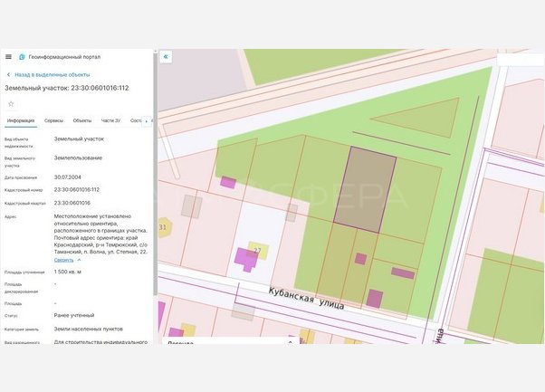Open the hamburger main menu
The height and width of the screenshot is (392, 545).
9,57
